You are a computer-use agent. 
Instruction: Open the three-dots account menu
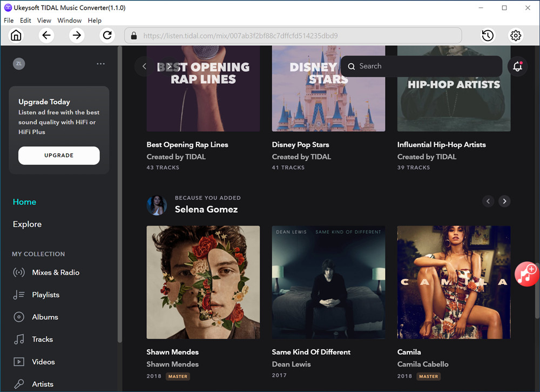click(100, 64)
